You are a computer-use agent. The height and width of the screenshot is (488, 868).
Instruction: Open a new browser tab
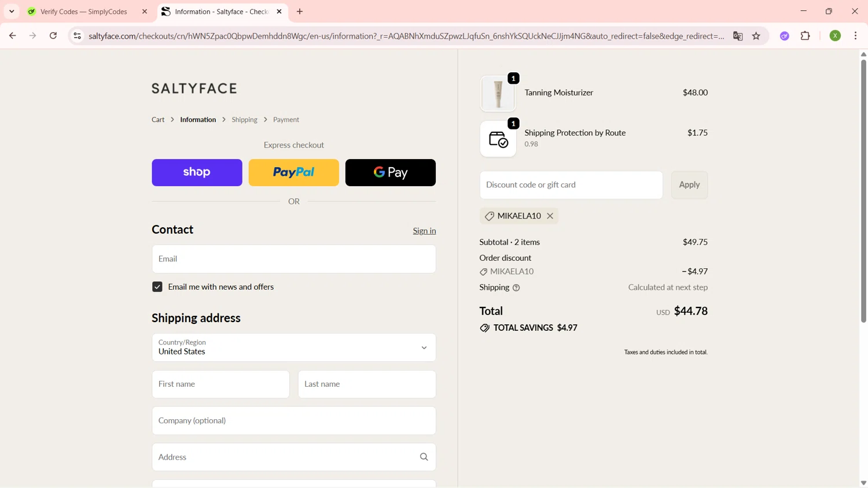pos(300,12)
